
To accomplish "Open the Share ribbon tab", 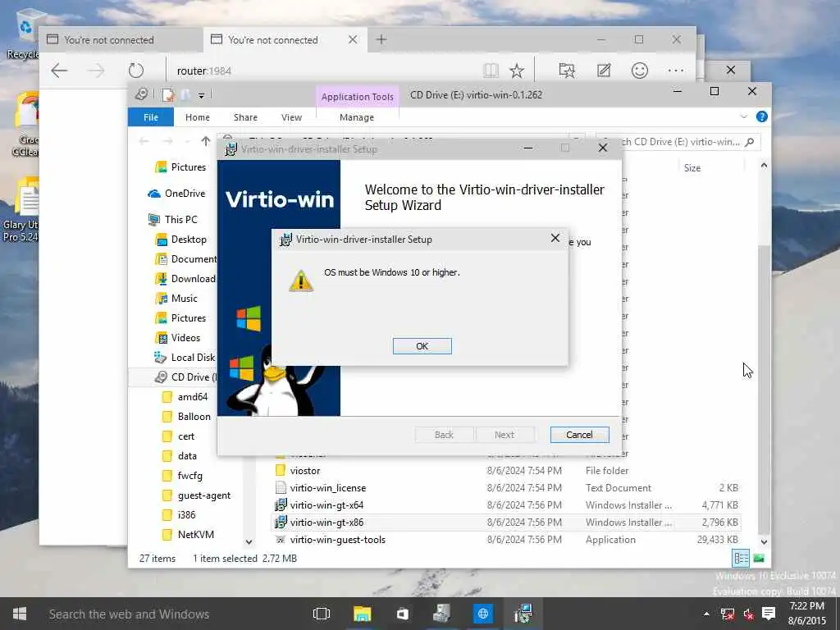I will click(245, 116).
